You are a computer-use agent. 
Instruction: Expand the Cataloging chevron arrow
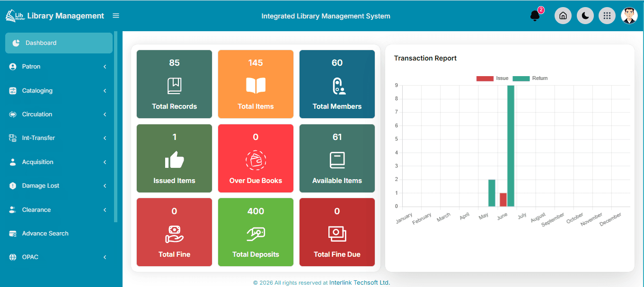point(105,91)
